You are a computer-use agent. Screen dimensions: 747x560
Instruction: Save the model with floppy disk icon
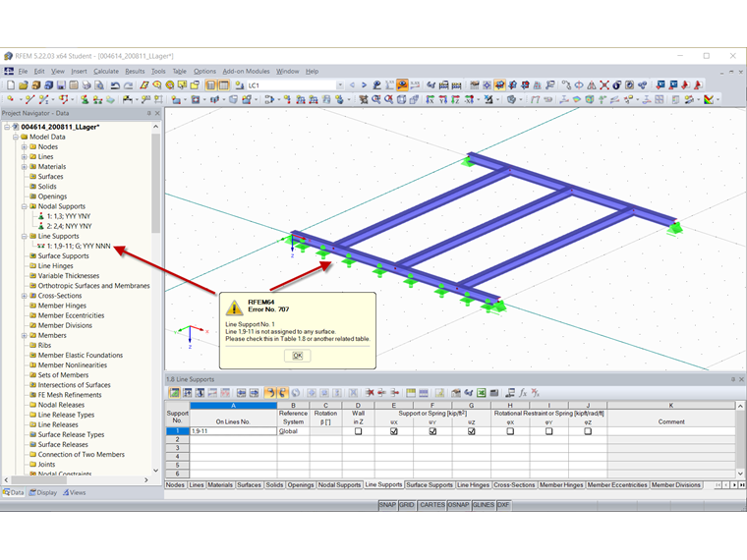[x=61, y=85]
